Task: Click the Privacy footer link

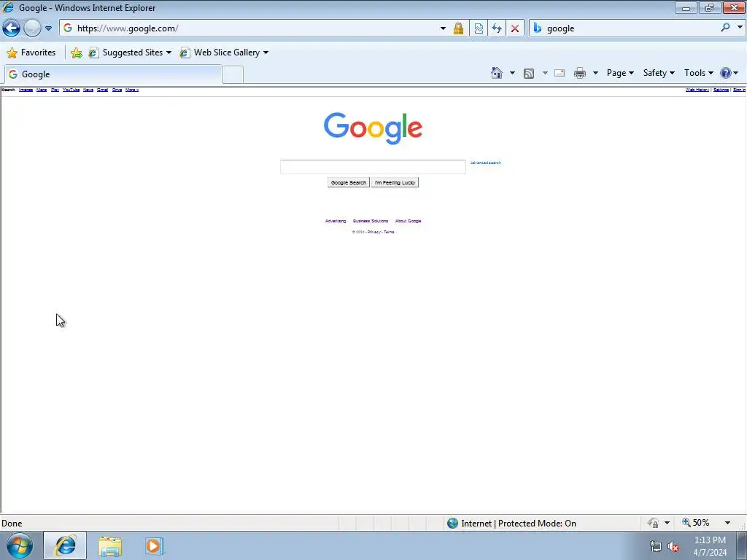Action: 374,232
